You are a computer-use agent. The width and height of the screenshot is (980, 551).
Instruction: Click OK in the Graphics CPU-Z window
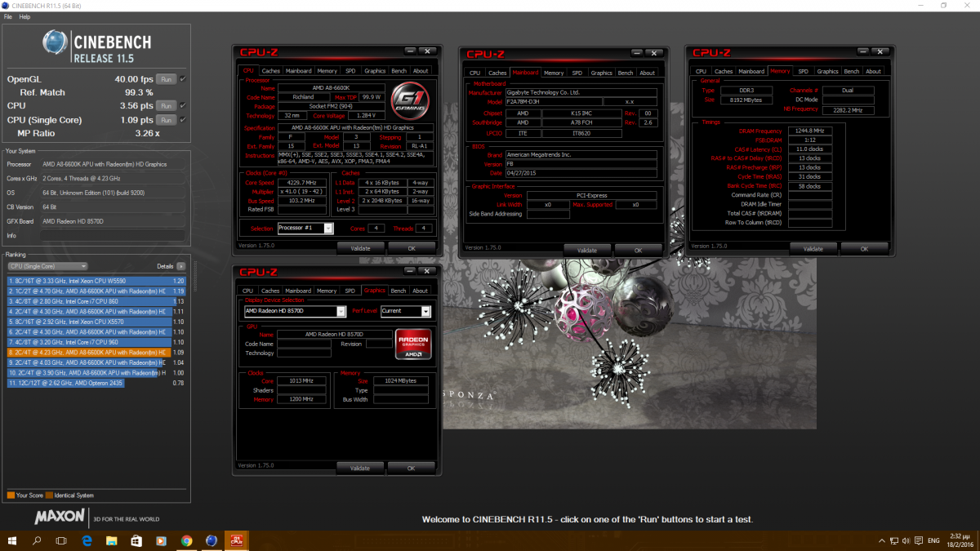click(x=411, y=469)
